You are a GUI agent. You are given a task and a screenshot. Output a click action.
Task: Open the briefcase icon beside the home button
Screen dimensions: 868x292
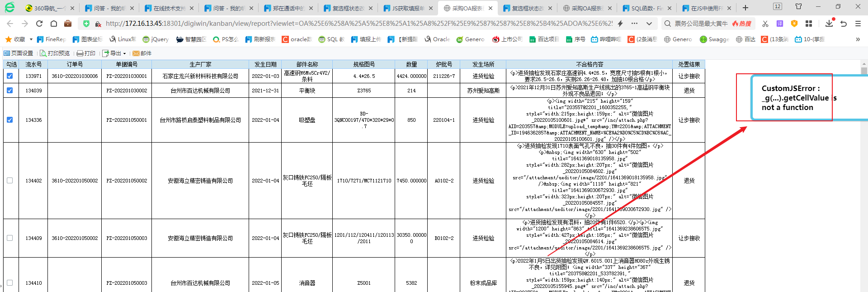(x=68, y=24)
